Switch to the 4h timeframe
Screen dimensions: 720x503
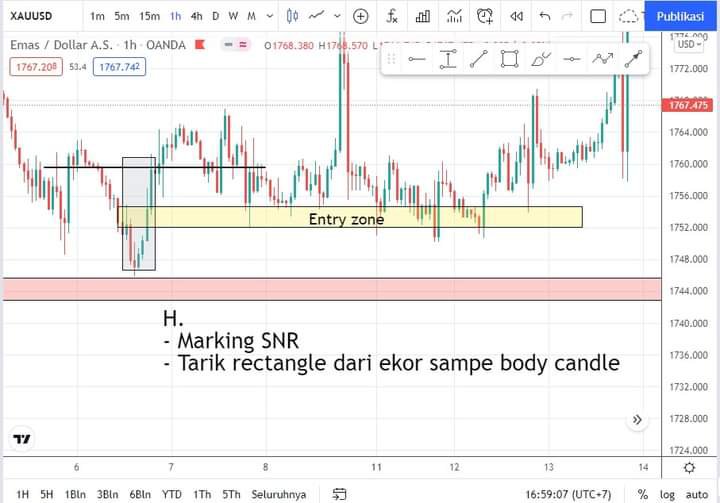(196, 16)
